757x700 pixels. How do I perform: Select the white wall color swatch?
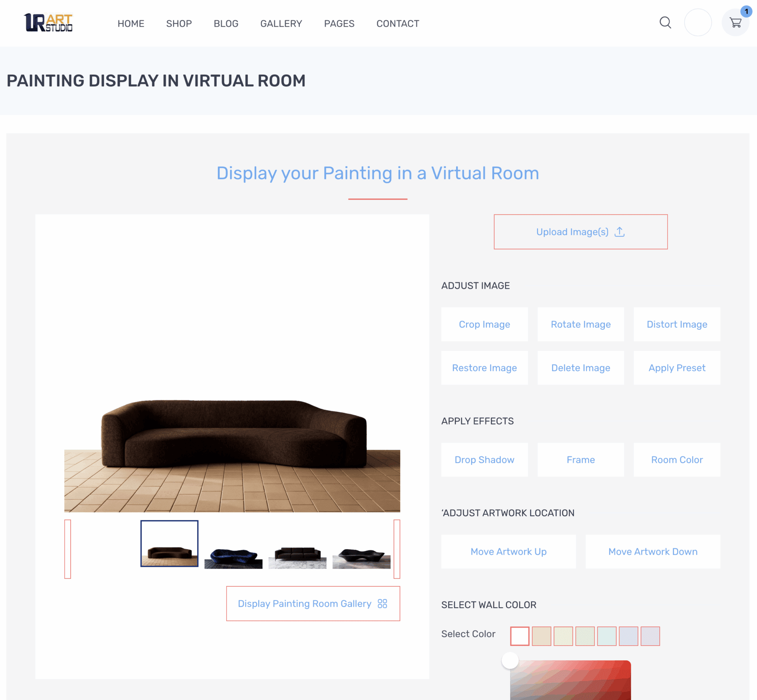(x=520, y=636)
